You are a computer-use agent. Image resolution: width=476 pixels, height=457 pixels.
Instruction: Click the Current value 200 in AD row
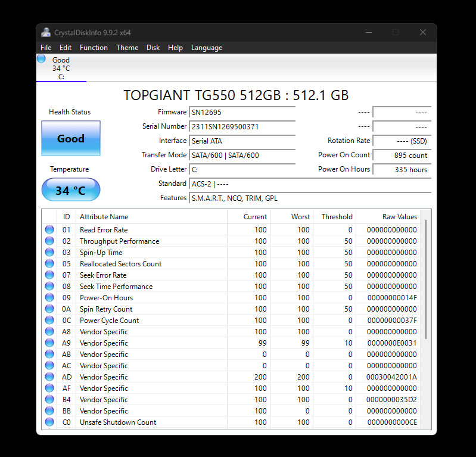click(x=260, y=377)
